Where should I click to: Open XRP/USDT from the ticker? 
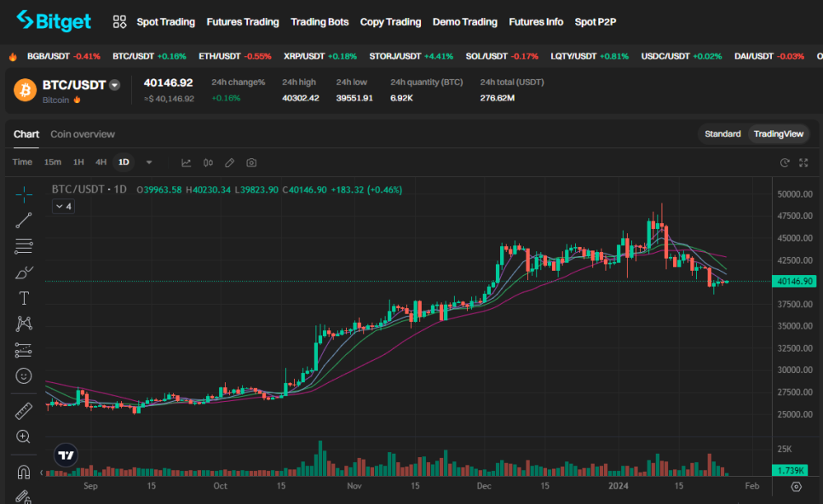(320, 56)
